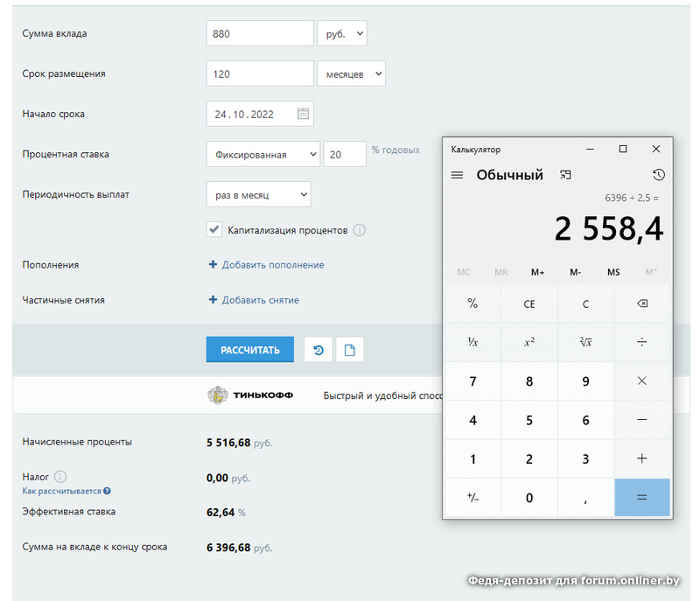Click digit 4 on calculator
The height and width of the screenshot is (601, 700).
tap(472, 420)
